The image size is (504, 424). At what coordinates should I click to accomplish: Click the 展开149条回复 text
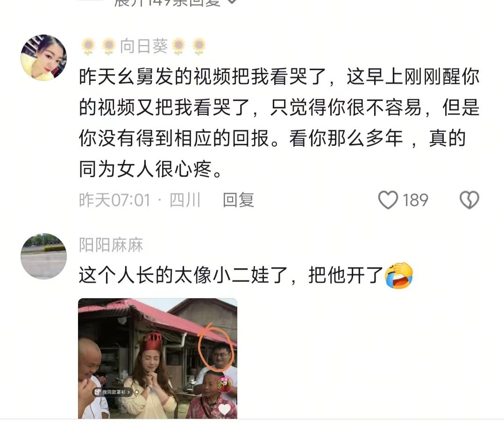(168, 2)
